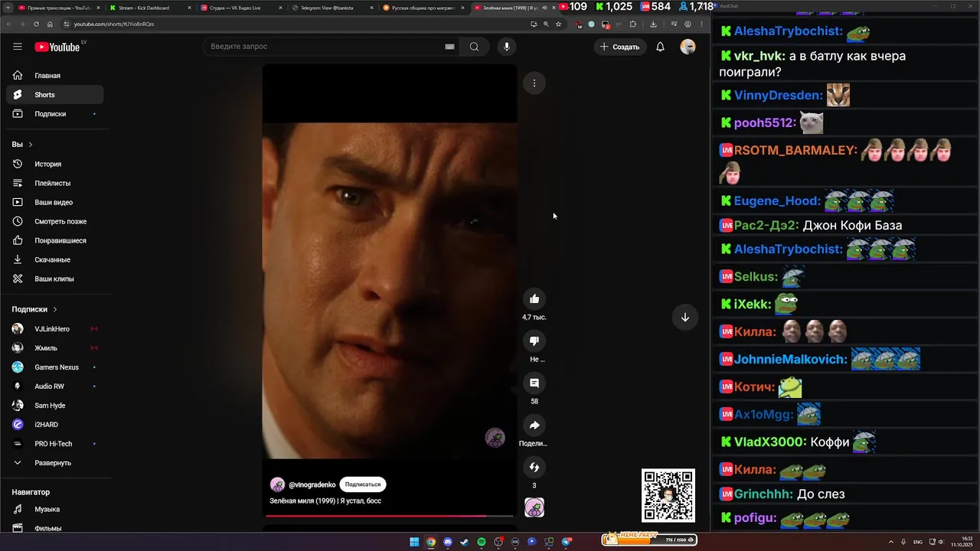
Task: Open the Short's three-dot options menu
Action: tap(534, 83)
